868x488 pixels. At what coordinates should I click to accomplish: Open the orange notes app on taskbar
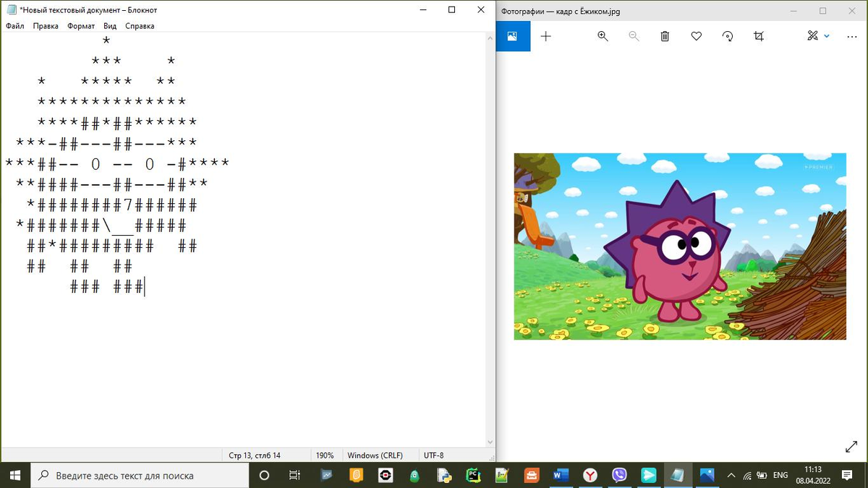click(x=356, y=475)
